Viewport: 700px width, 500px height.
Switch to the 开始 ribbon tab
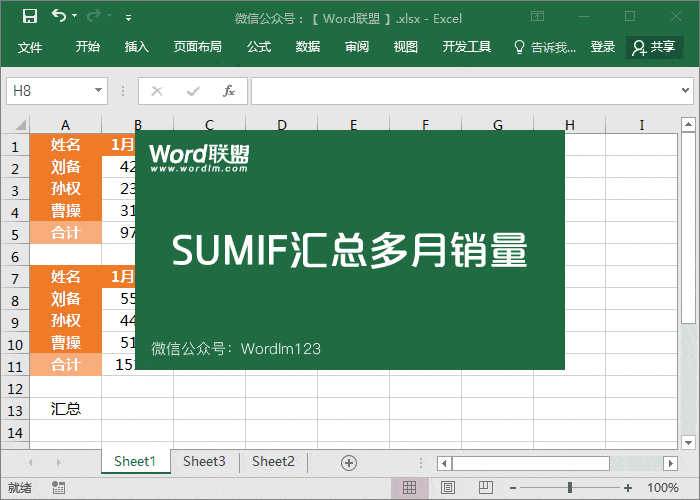[88, 46]
